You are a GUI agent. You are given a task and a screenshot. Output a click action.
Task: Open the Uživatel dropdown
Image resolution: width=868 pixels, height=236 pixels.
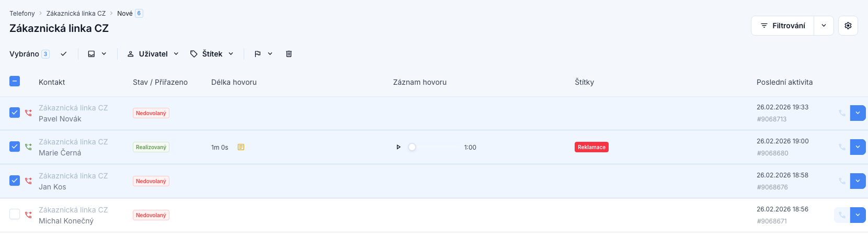pos(153,54)
